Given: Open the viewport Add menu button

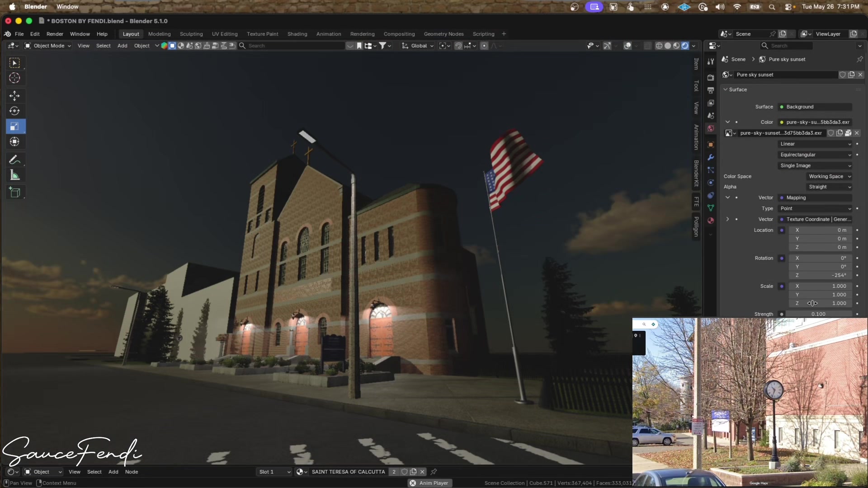Looking at the screenshot, I should (122, 46).
